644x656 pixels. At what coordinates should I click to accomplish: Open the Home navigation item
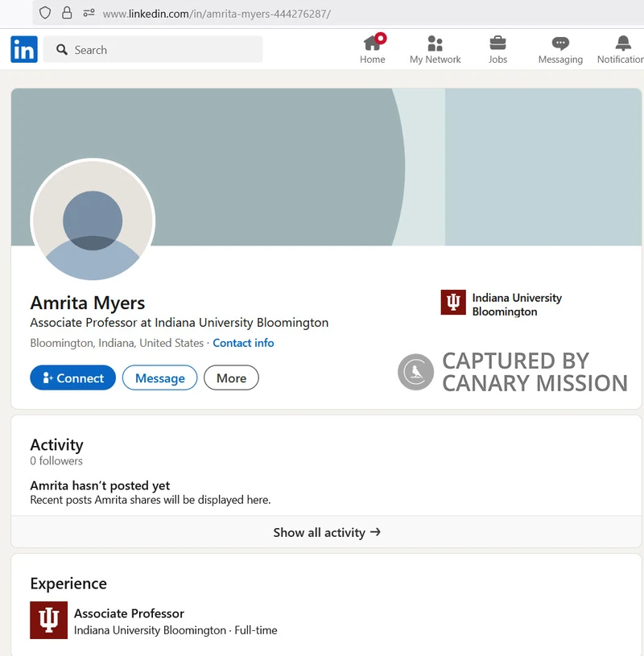[x=373, y=49]
